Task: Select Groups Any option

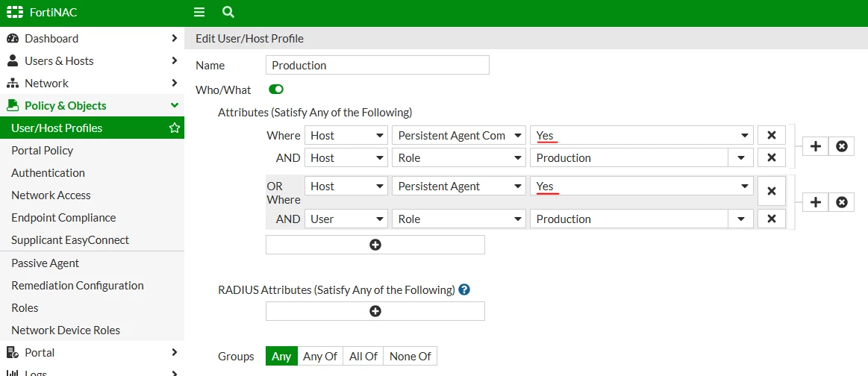Action: [x=282, y=356]
